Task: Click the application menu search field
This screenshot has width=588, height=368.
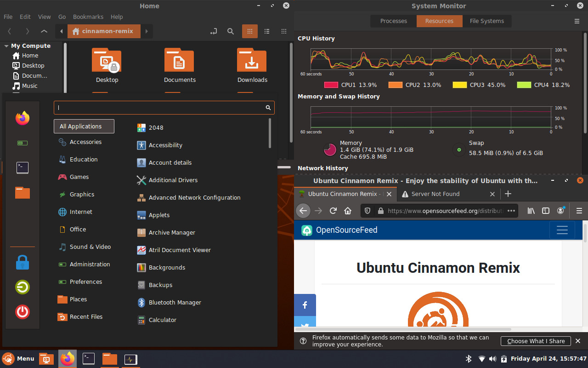Action: pos(163,107)
